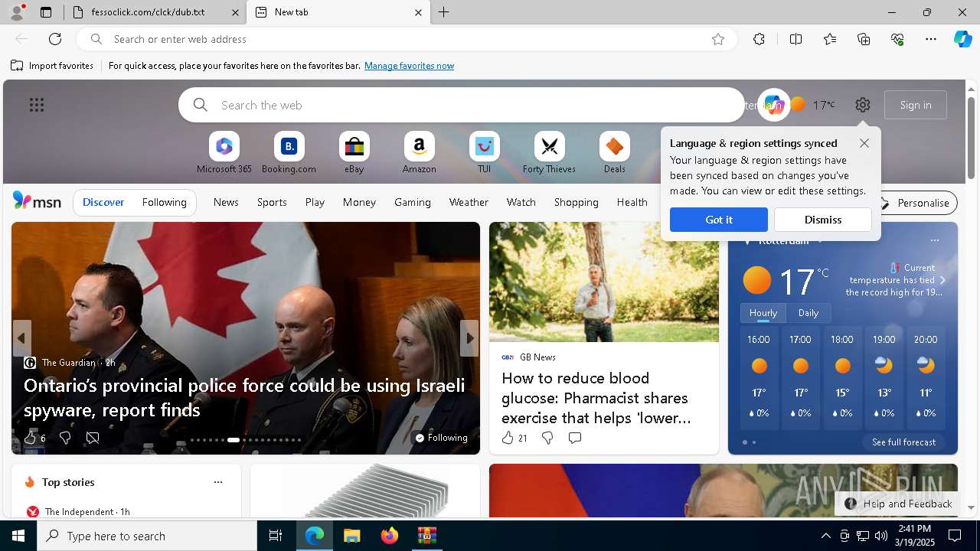Show hidden system tray icons
980x551 pixels.
coord(825,536)
